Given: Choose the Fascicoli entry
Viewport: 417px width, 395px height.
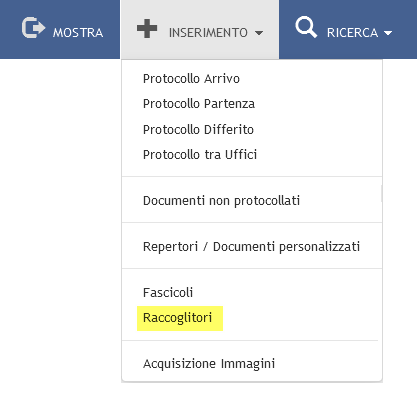Looking at the screenshot, I should pyautogui.click(x=168, y=293).
